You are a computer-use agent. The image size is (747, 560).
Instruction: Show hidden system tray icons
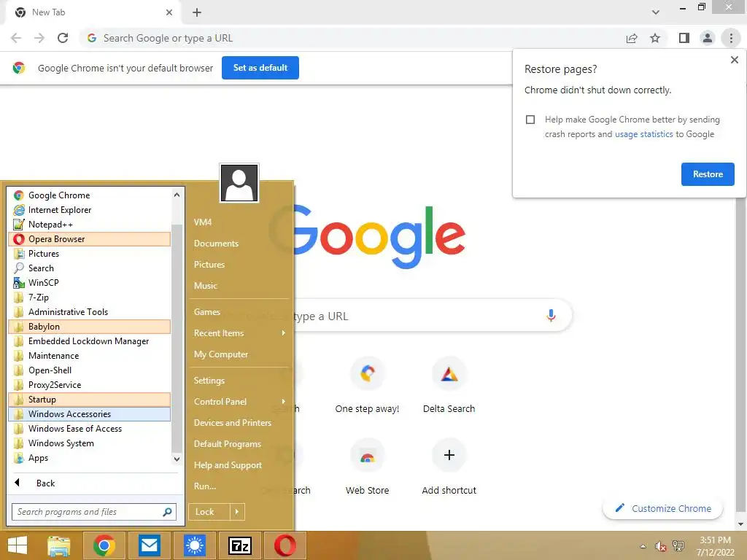pos(643,546)
